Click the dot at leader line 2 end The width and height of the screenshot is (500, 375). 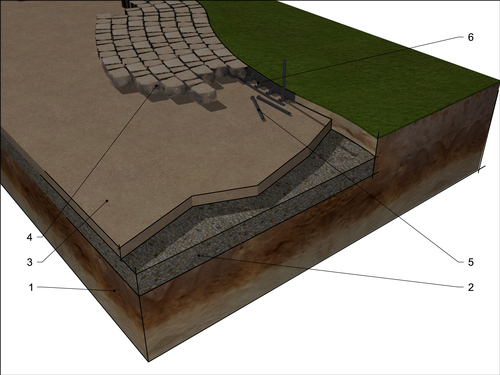(x=199, y=255)
